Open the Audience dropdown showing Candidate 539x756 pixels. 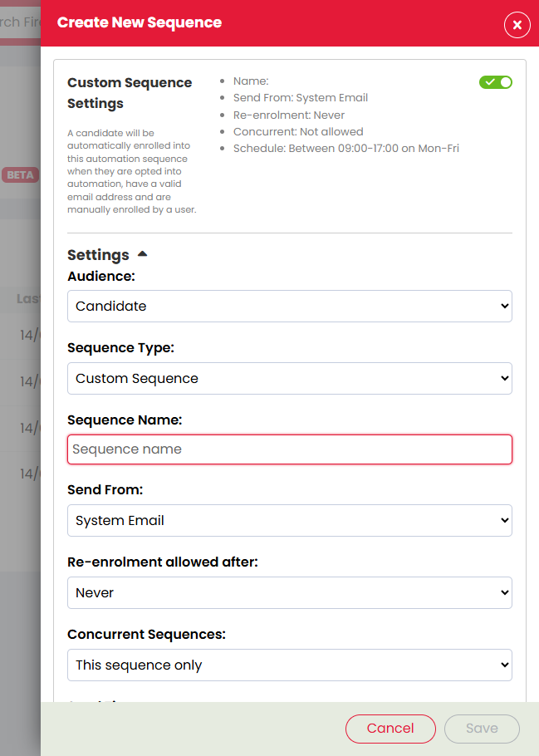290,307
